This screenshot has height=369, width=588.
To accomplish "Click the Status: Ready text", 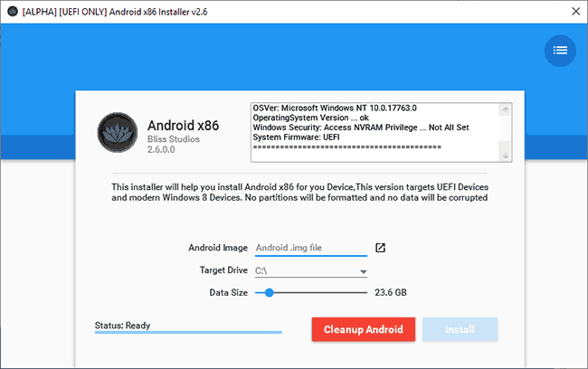I will click(x=122, y=326).
